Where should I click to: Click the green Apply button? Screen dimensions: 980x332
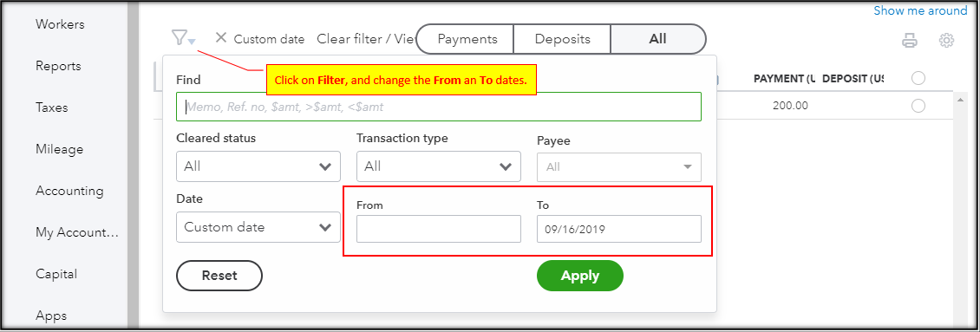580,276
